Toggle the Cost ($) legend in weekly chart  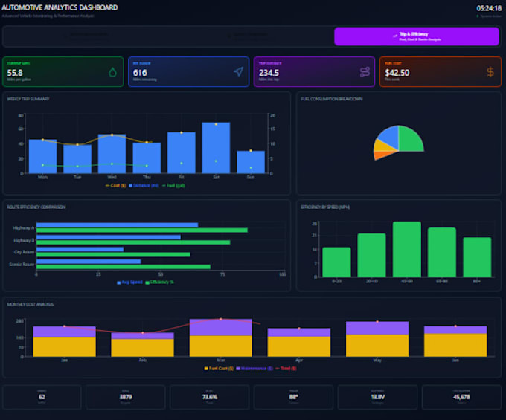coord(115,185)
